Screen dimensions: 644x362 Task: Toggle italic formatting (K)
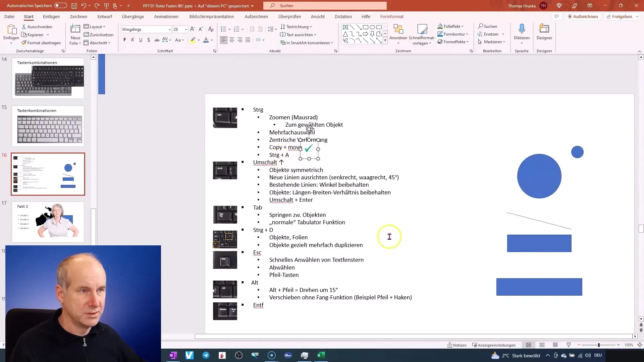point(132,40)
